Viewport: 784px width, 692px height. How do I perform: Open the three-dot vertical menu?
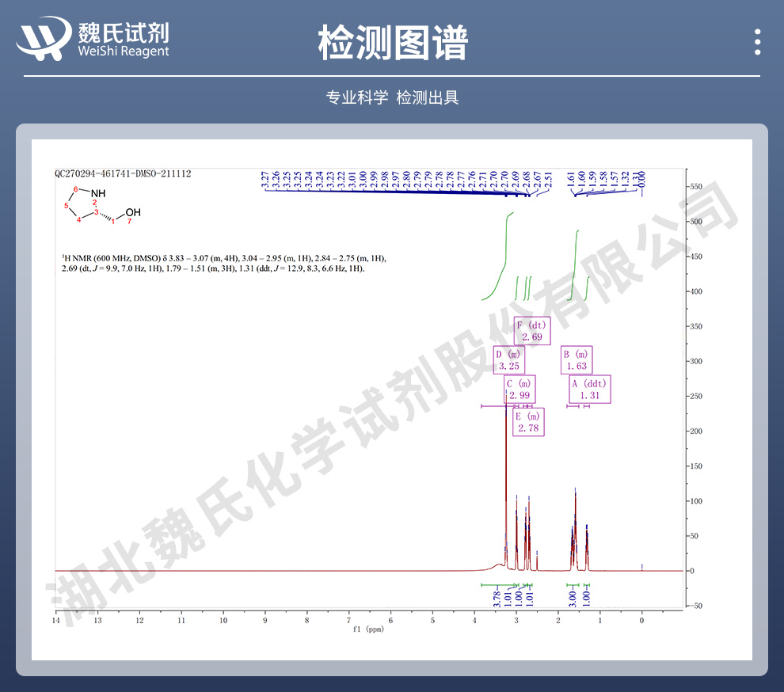[758, 41]
